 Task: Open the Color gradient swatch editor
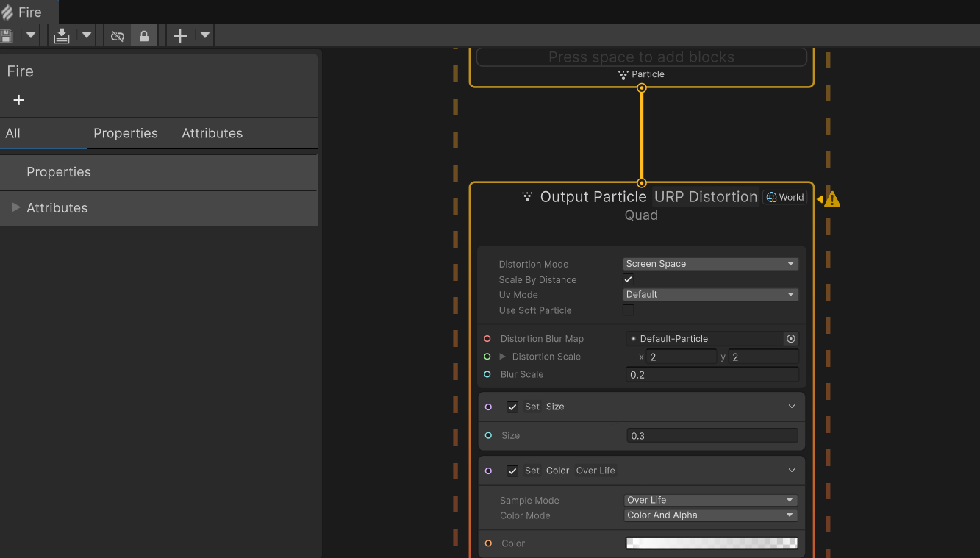point(711,543)
